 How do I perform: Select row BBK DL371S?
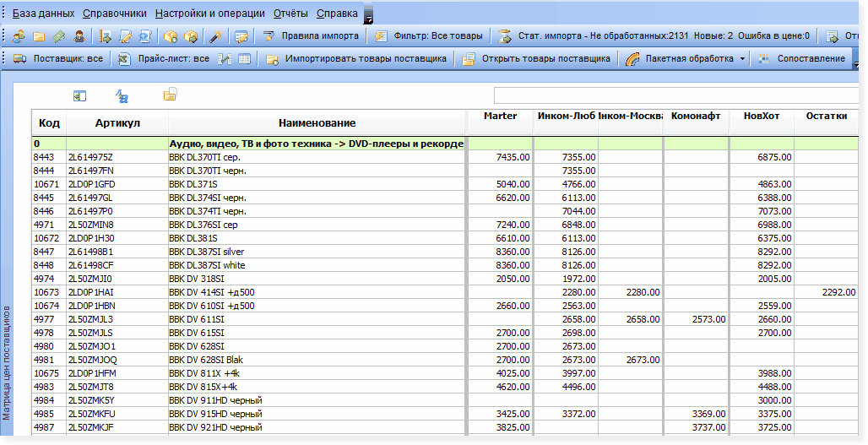445,184
